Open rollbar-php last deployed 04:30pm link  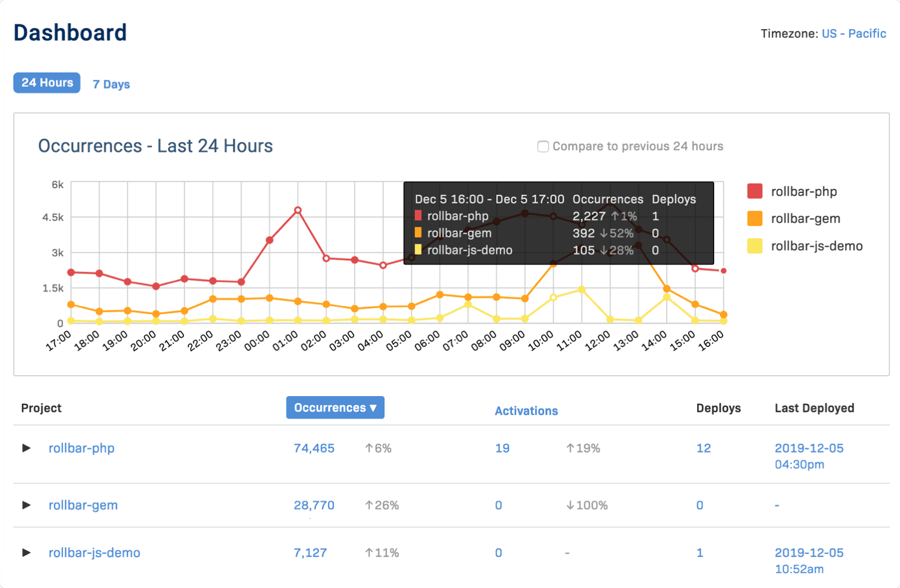coord(809,456)
